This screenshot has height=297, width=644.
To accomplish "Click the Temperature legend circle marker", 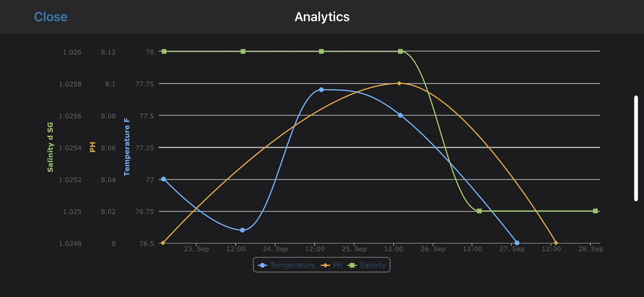I will pos(262,265).
